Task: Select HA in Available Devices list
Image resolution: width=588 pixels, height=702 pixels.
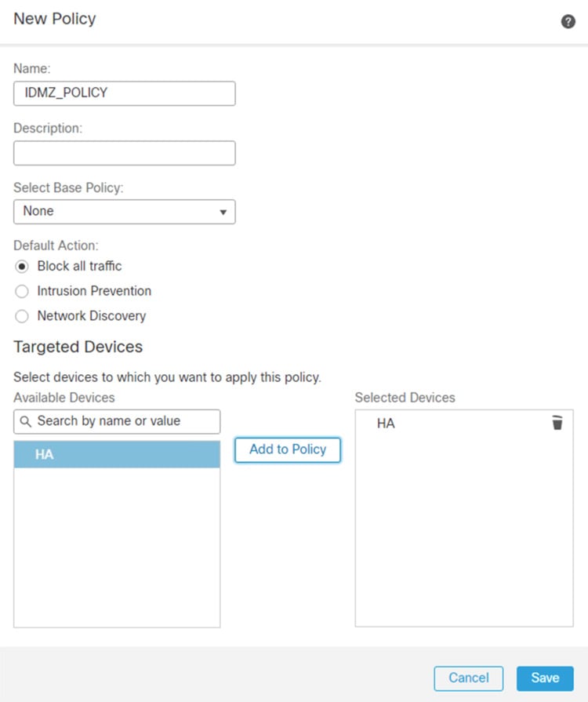Action: click(117, 454)
